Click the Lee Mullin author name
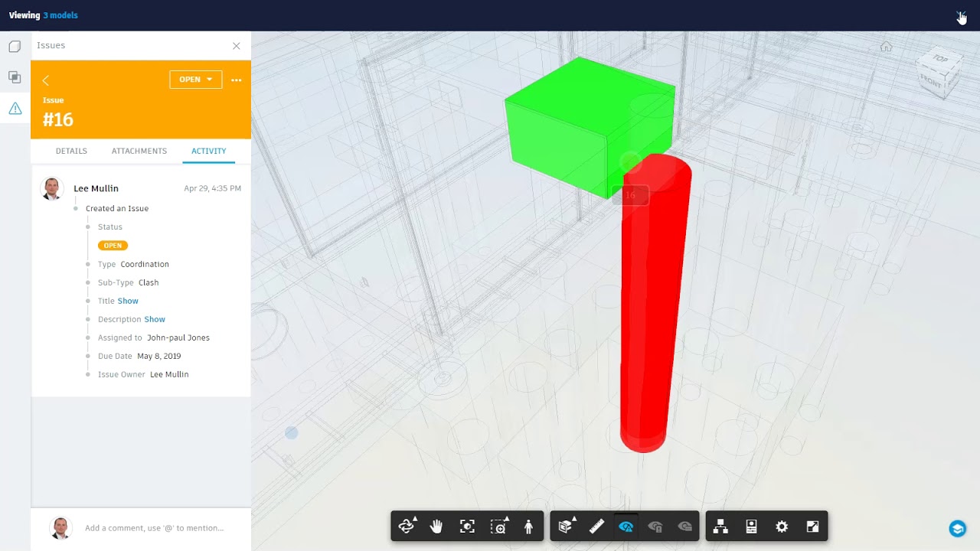 [x=96, y=188]
